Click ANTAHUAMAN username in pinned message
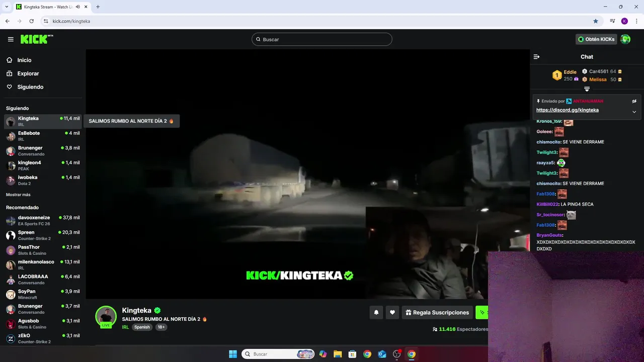 point(588,101)
